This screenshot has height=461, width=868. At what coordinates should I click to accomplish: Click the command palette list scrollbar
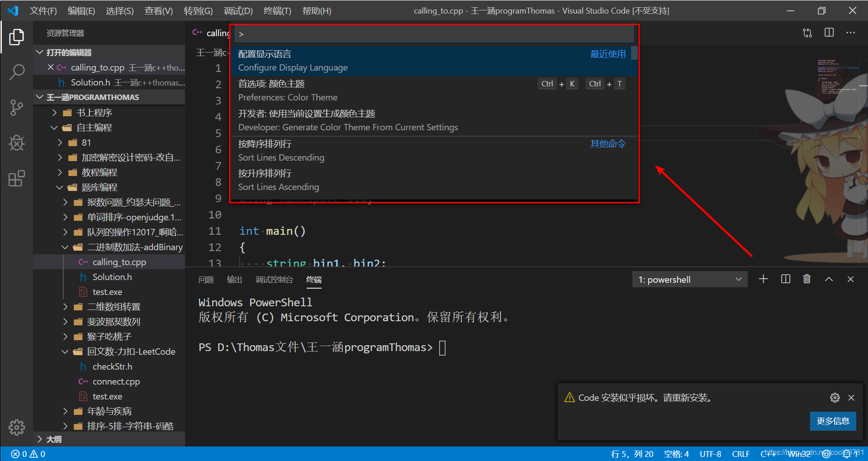(634, 53)
